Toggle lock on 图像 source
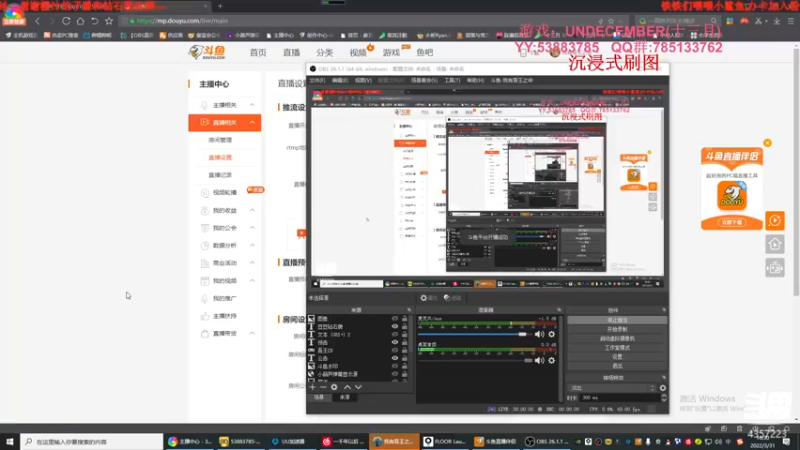This screenshot has height=450, width=800. coord(405,318)
